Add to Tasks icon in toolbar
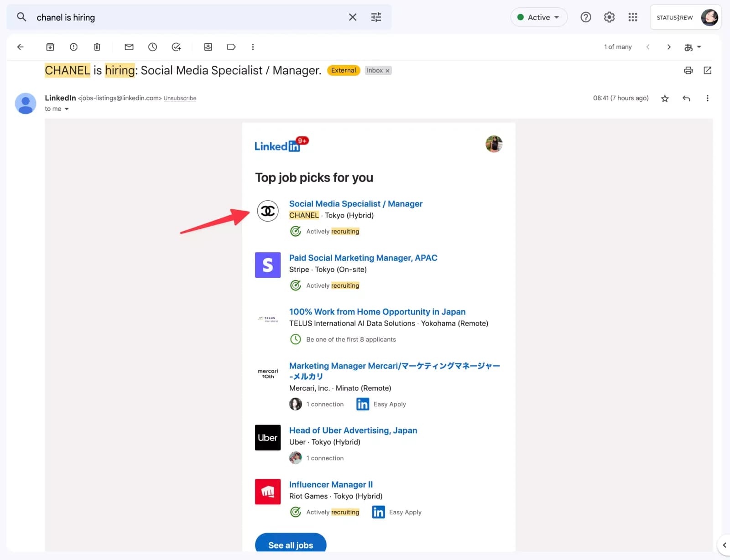This screenshot has height=560, width=730. pos(176,47)
